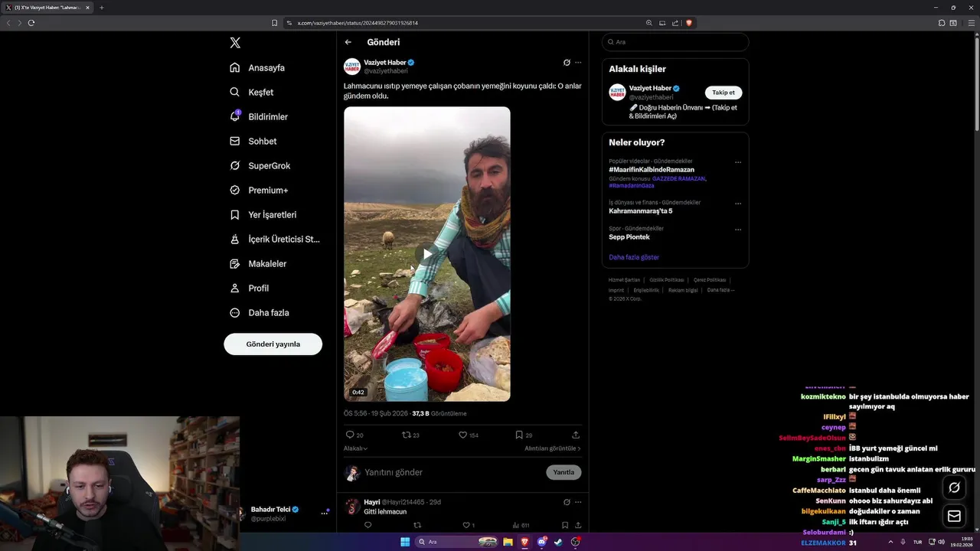Click the Yanıtla button
The height and width of the screenshot is (551, 980).
pyautogui.click(x=563, y=472)
